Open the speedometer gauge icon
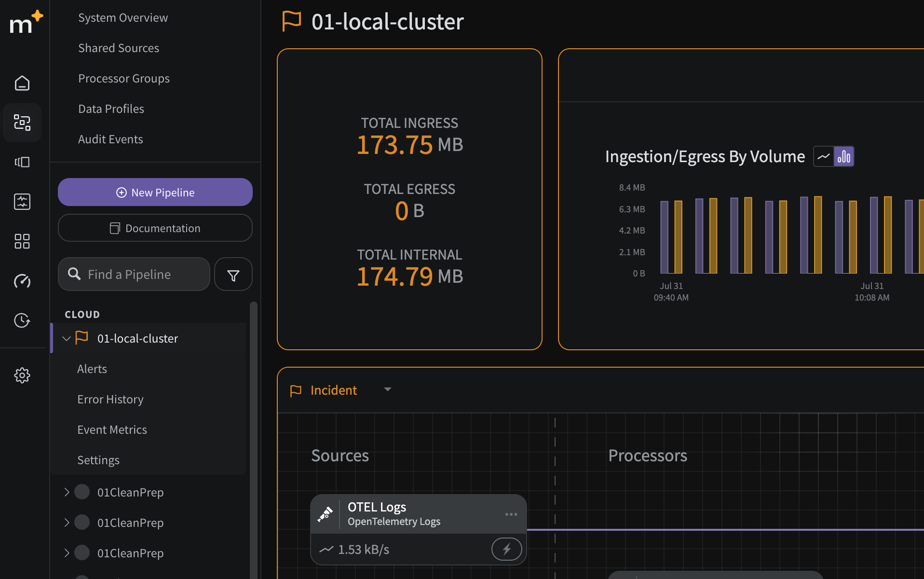Screen dimensions: 924x579 pos(22,281)
